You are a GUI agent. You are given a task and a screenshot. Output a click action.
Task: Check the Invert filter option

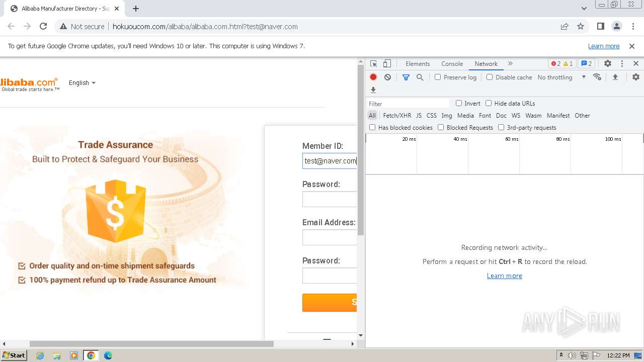(459, 103)
